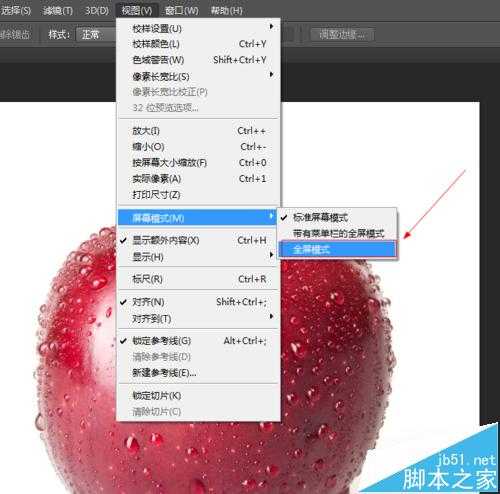The image size is (500, 494).
Task: Expand the 显示(H) submenu
Action: pyautogui.click(x=198, y=257)
